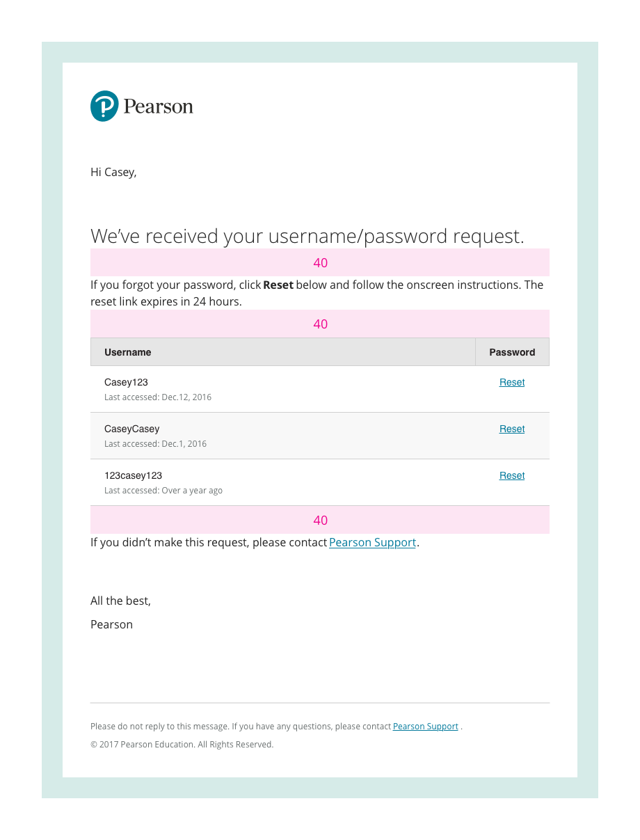The height and width of the screenshot is (840, 640).
Task: Reset password for Casey123
Action: (512, 382)
